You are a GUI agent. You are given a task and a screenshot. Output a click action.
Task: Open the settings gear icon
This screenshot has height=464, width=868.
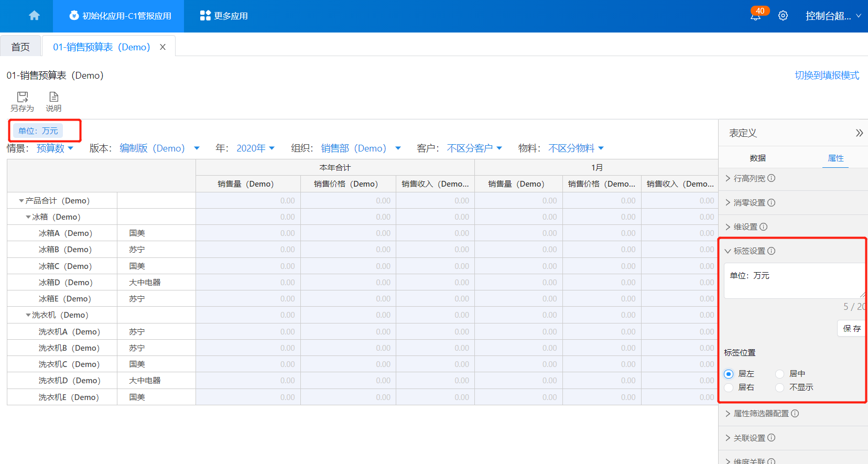pyautogui.click(x=783, y=16)
